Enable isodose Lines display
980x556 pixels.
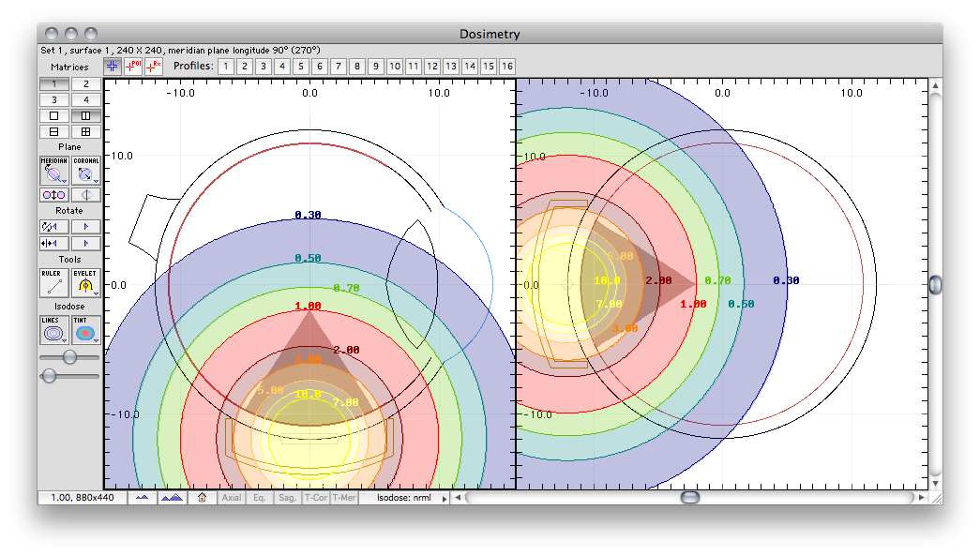(x=54, y=330)
